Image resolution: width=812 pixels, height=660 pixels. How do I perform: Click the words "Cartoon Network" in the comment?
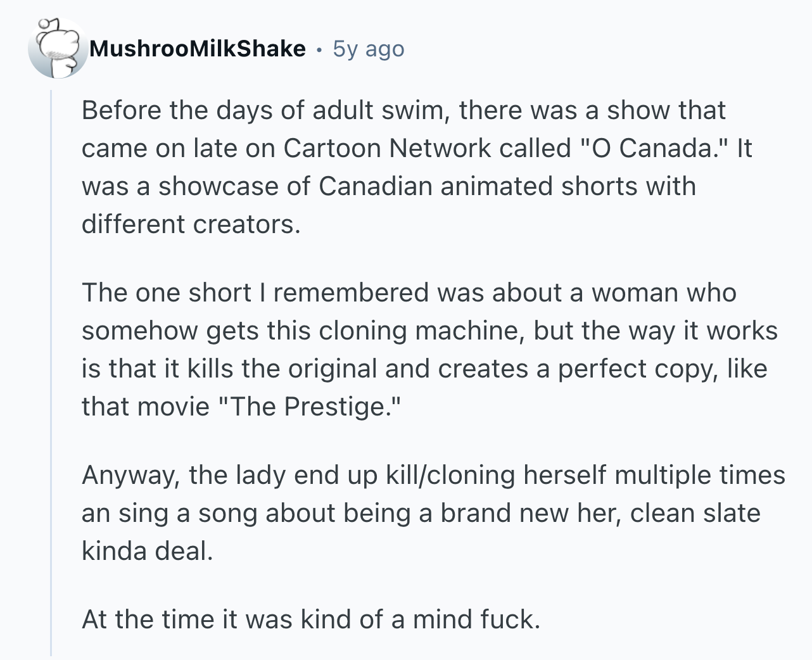pos(388,148)
